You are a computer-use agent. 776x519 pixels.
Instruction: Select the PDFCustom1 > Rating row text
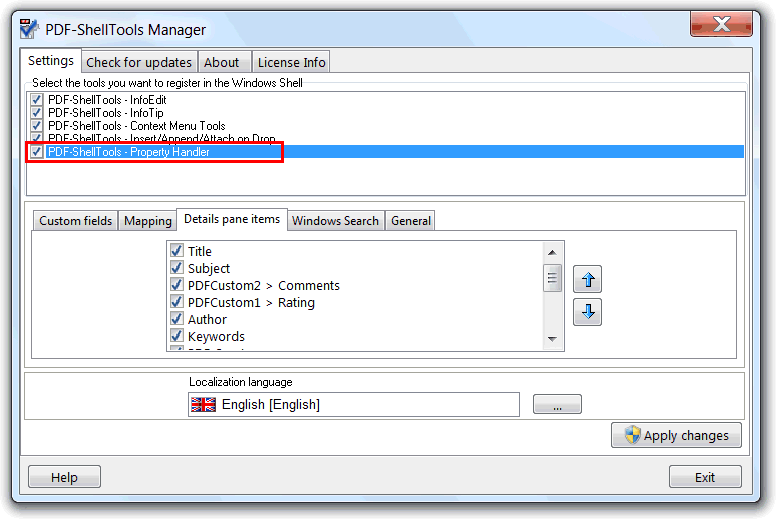point(251,302)
